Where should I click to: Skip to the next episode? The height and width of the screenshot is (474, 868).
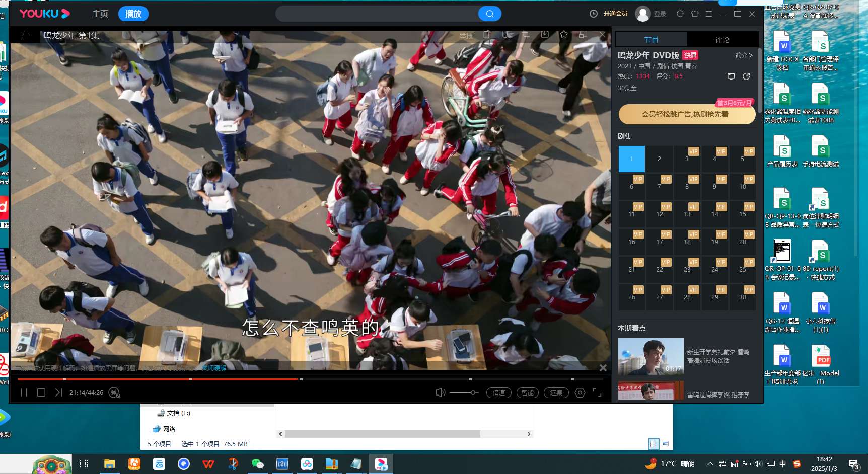(58, 392)
